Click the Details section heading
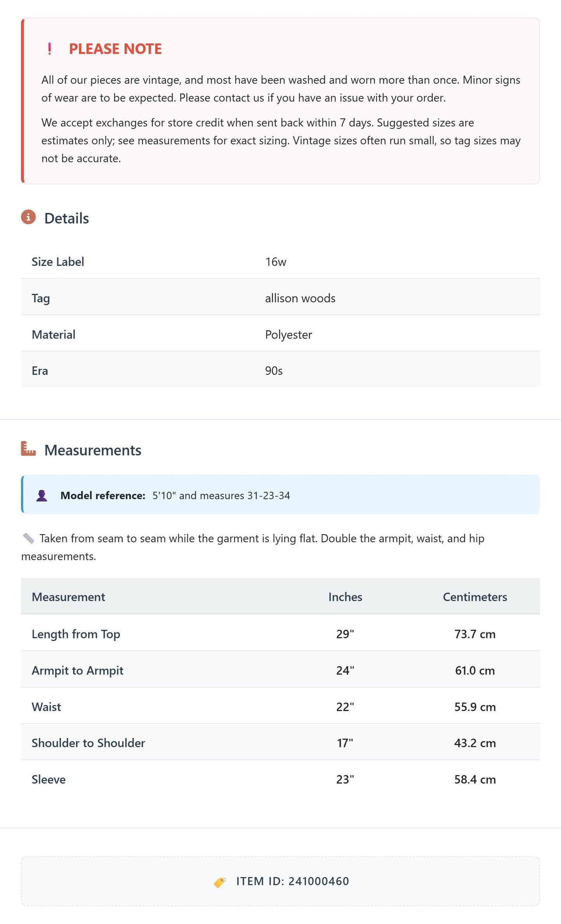This screenshot has height=924, width=561. coord(66,218)
